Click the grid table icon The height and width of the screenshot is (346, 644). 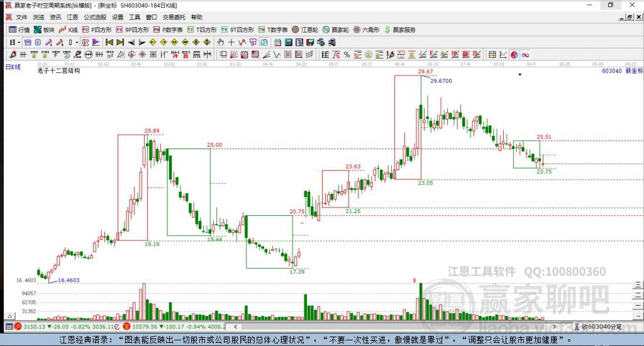492,55
